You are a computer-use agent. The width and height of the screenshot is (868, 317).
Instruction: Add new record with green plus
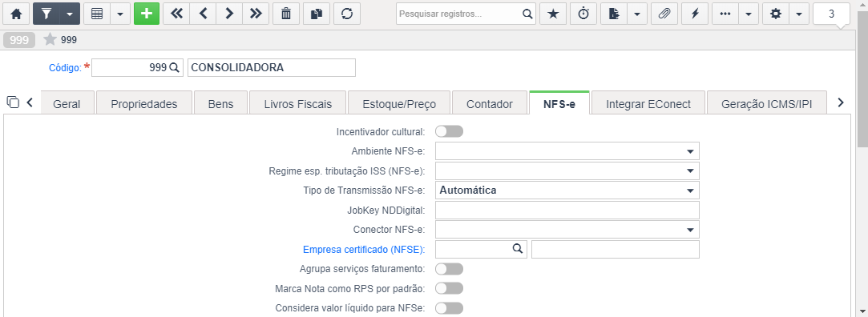pyautogui.click(x=147, y=14)
